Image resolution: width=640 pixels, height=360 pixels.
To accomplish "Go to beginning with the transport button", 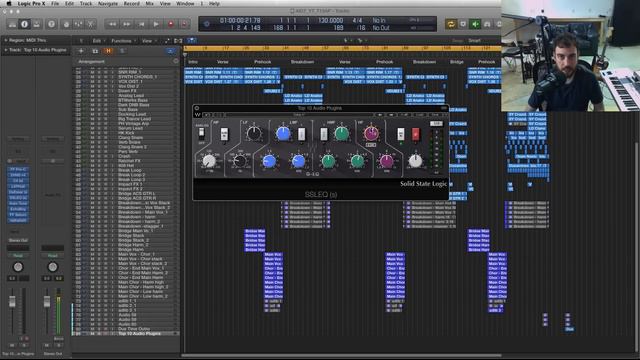I will tap(141, 24).
